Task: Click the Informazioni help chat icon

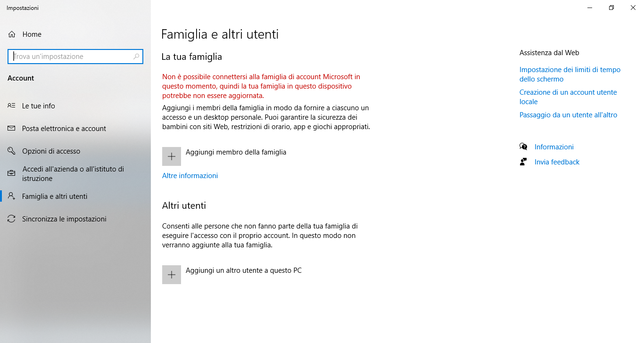Action: point(523,147)
